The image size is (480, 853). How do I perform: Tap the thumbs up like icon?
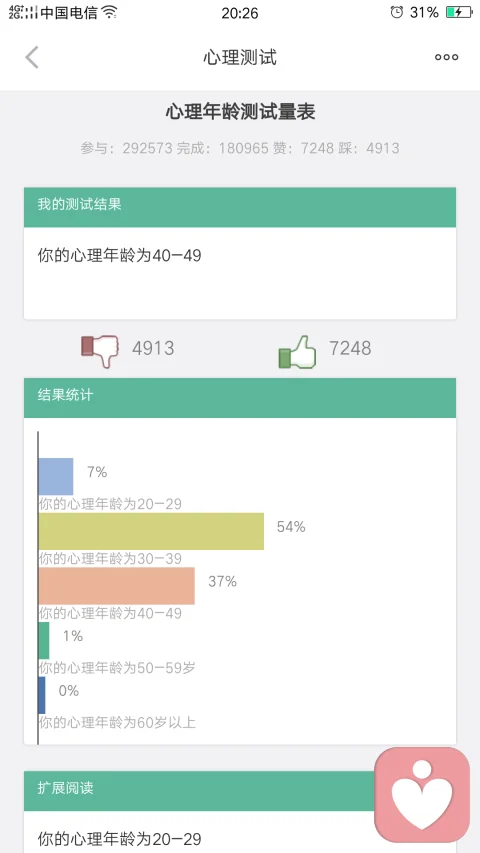297,351
